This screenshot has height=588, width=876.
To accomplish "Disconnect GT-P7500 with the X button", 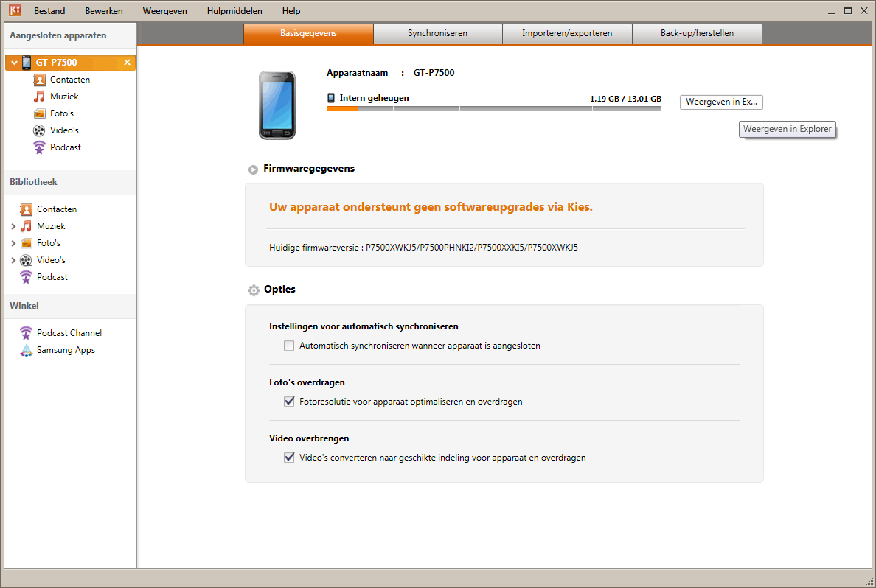I will 127,63.
